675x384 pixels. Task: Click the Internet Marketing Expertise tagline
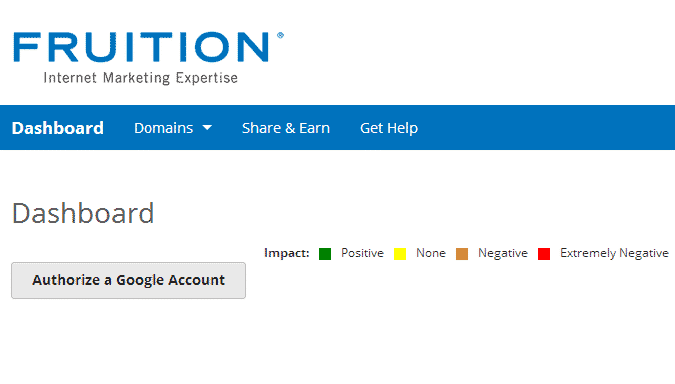(140, 78)
